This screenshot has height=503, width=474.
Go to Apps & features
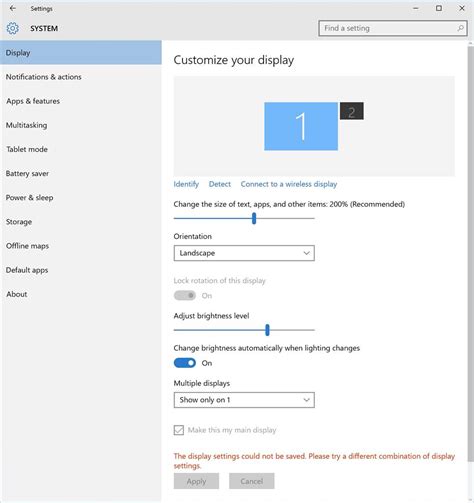81,101
